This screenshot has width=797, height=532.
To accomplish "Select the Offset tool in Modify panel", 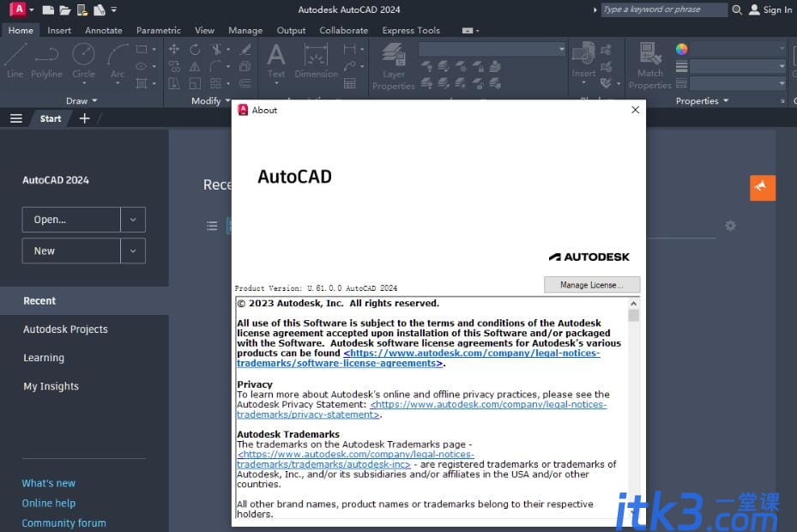I will pos(245,83).
